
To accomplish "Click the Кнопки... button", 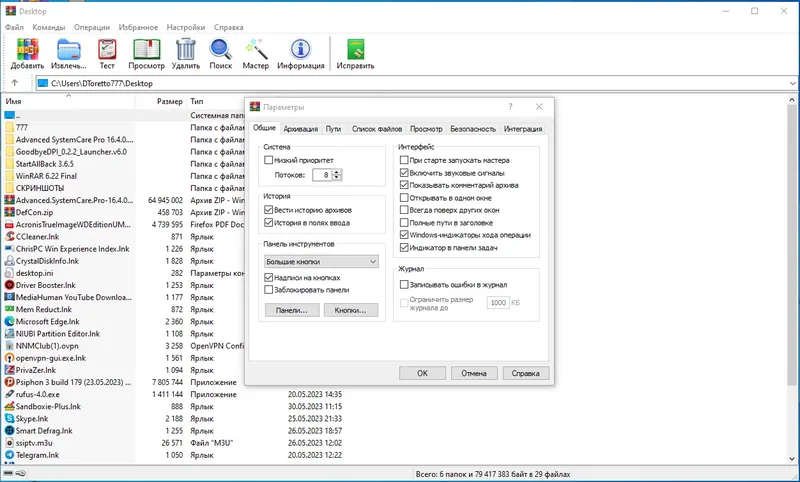I will pos(351,310).
